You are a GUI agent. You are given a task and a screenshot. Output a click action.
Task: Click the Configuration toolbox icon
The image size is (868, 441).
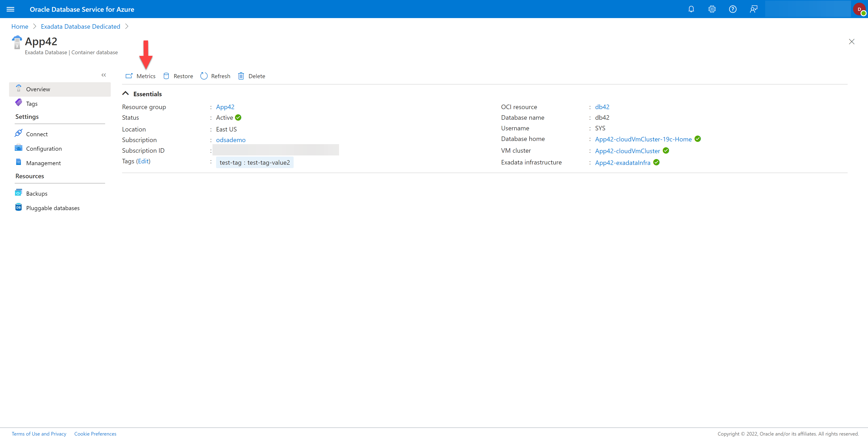pos(19,148)
